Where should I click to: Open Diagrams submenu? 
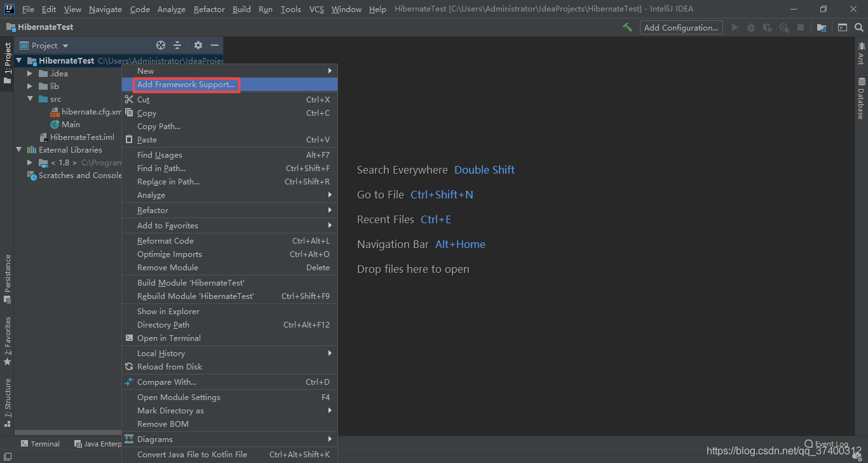(x=229, y=439)
